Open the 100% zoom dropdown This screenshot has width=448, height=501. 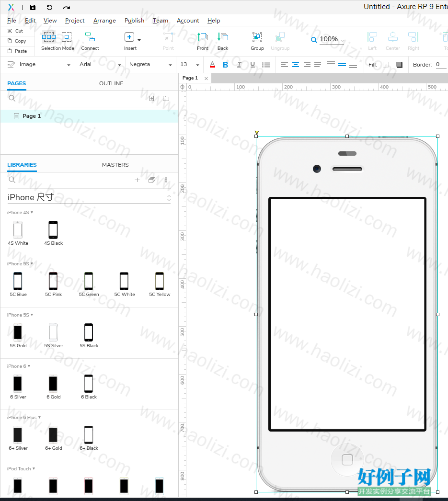343,41
